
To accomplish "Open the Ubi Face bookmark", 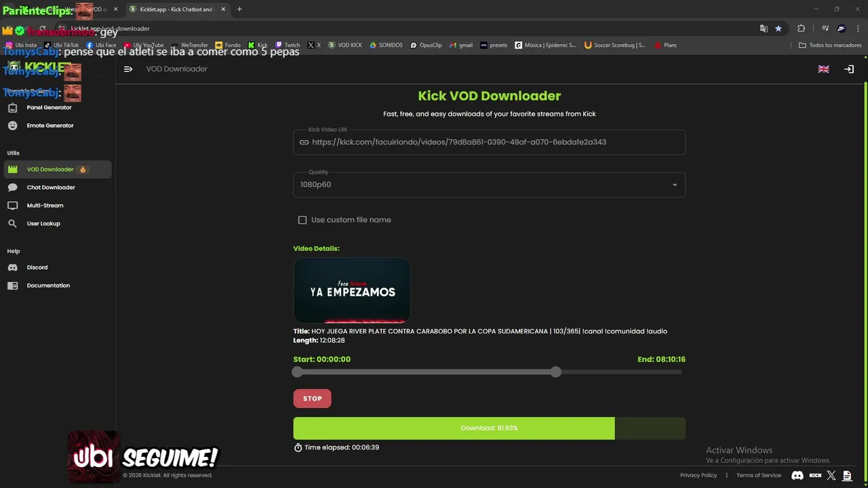I will 101,45.
